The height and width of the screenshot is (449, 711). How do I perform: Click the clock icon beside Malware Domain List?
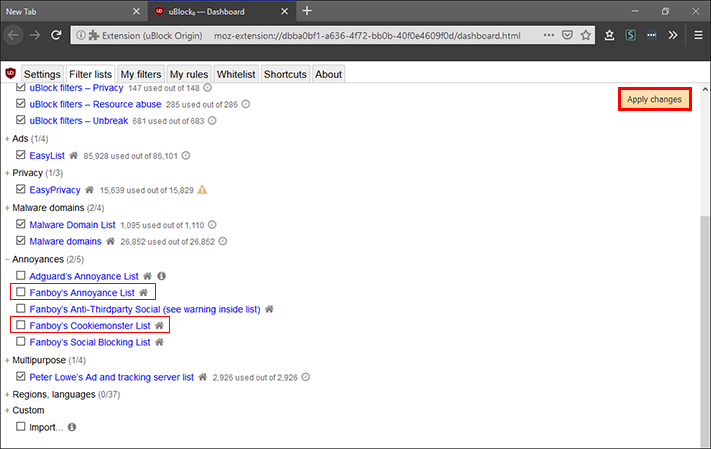click(x=212, y=224)
